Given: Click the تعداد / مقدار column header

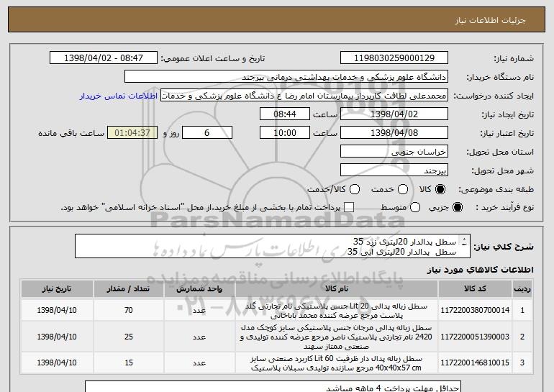Looking at the screenshot, I should tap(128, 289).
